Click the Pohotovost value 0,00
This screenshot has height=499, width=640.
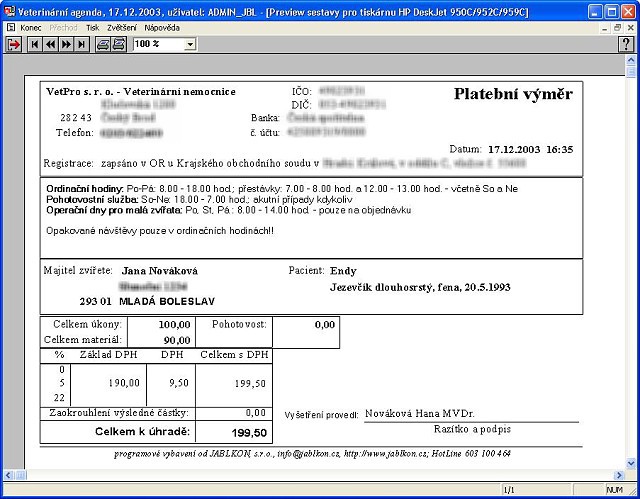point(325,325)
